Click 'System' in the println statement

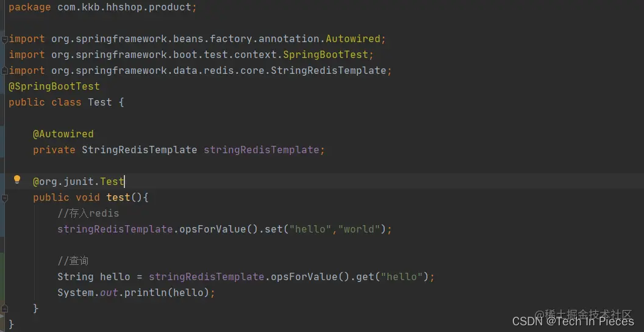tap(76, 293)
